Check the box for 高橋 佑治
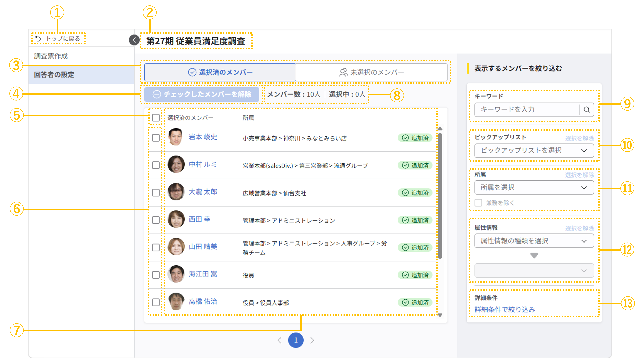This screenshot has width=644, height=358. 156,302
